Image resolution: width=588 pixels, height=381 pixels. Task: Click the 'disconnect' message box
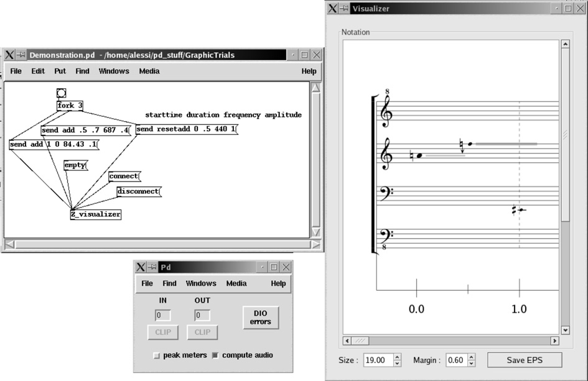pos(138,191)
